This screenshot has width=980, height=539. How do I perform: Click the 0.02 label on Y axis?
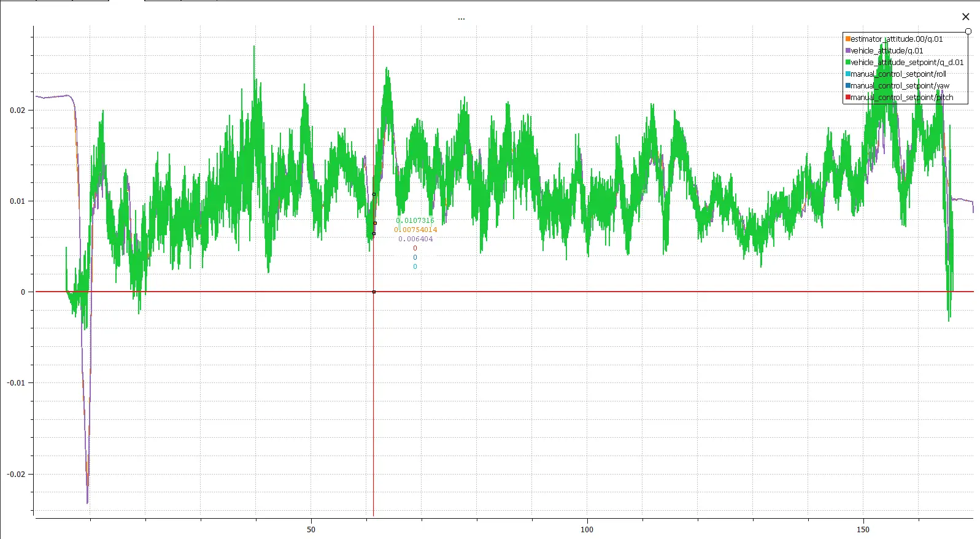(18, 111)
